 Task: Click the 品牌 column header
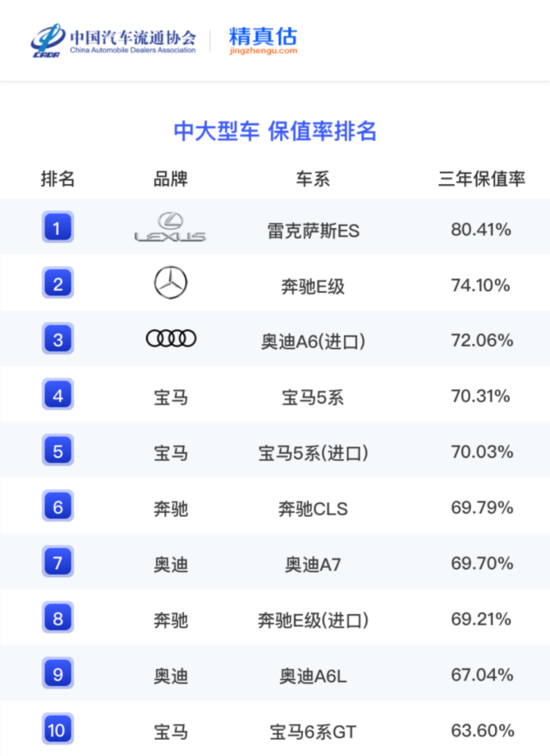pos(171,179)
